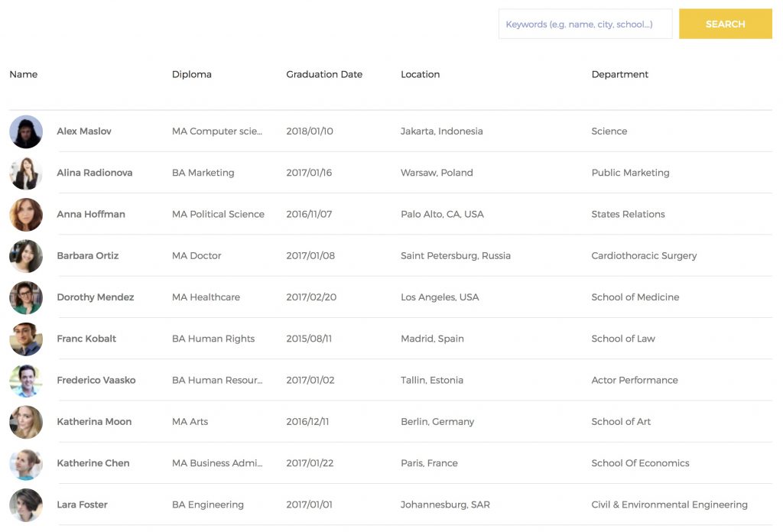Screen dimensions: 783x532
Task: Click the MA Business Admi... diploma cell
Action: (217, 462)
